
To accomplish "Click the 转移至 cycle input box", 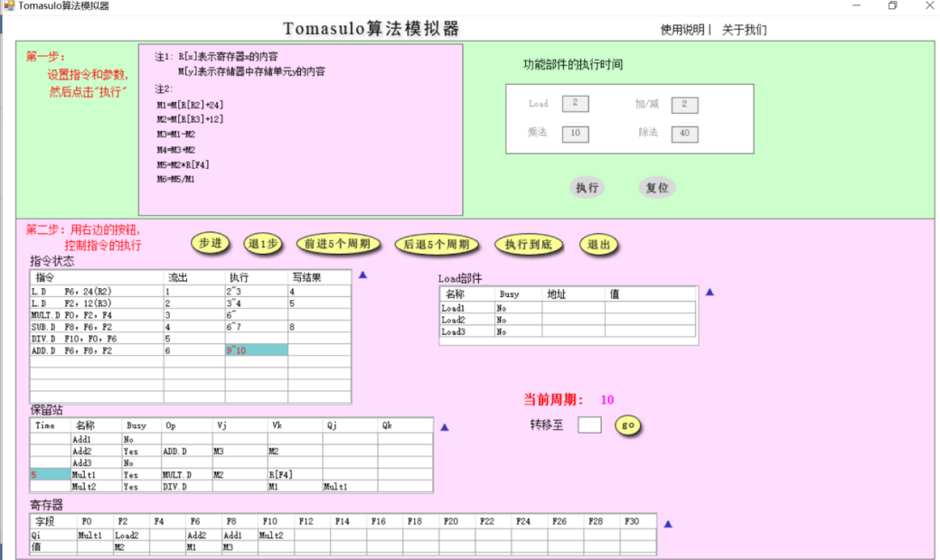I will coord(589,425).
